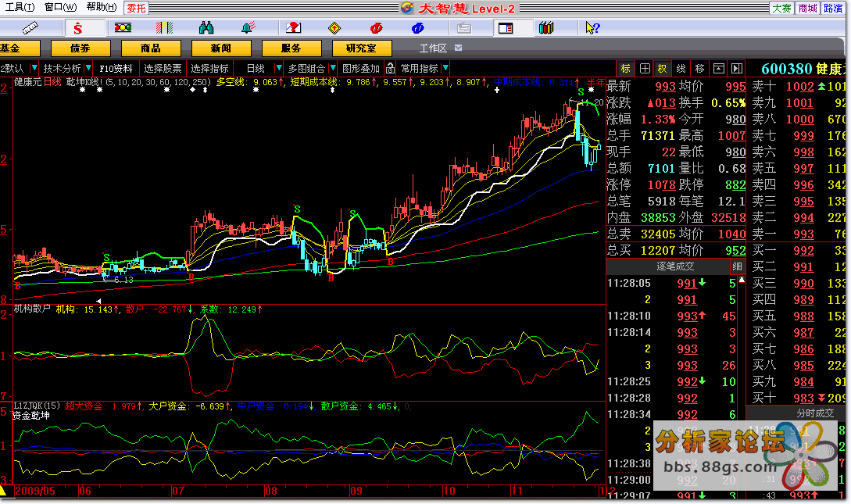Toggle the 细 detail button
This screenshot has height=504, width=851.
[737, 266]
